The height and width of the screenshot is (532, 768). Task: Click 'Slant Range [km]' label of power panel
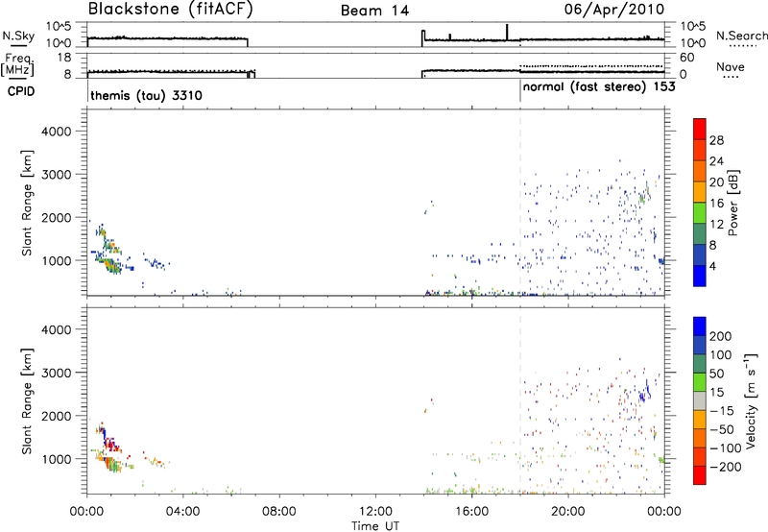click(x=27, y=203)
